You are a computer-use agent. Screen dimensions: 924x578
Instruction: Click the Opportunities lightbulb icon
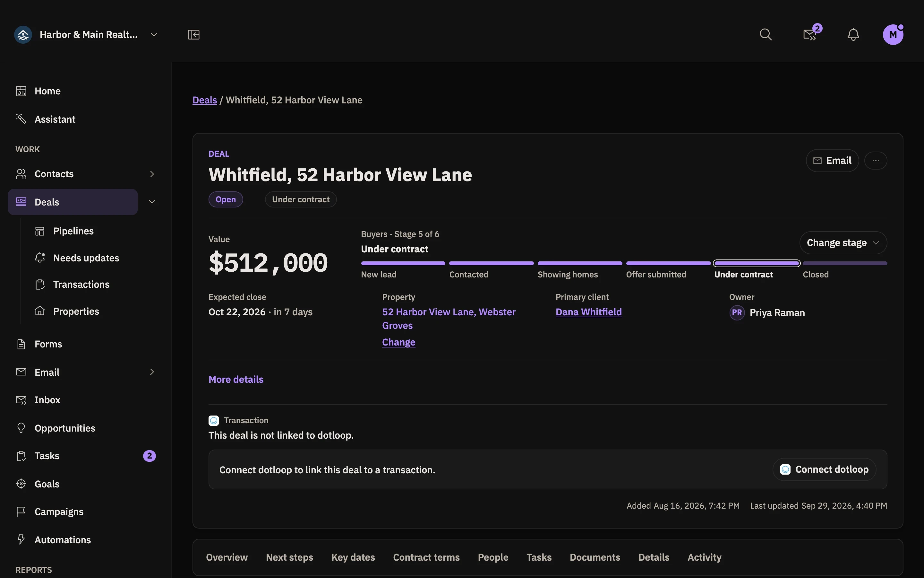tap(21, 428)
